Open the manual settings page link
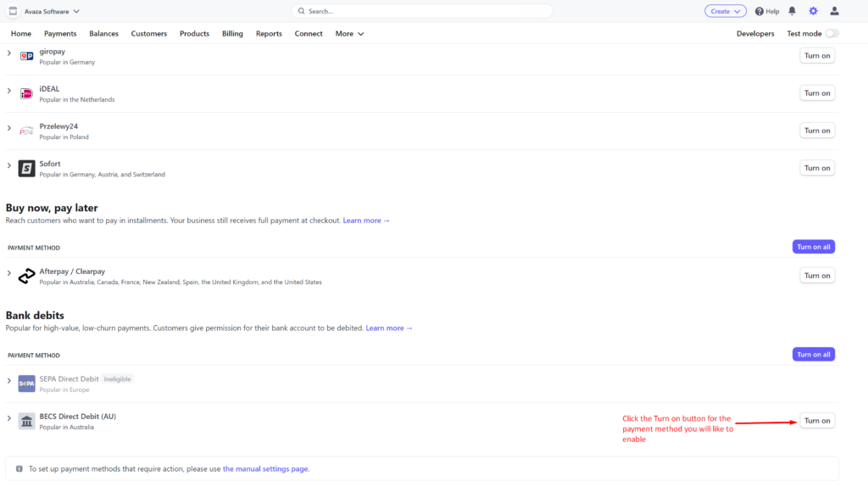This screenshot has width=868, height=487. pyautogui.click(x=265, y=468)
